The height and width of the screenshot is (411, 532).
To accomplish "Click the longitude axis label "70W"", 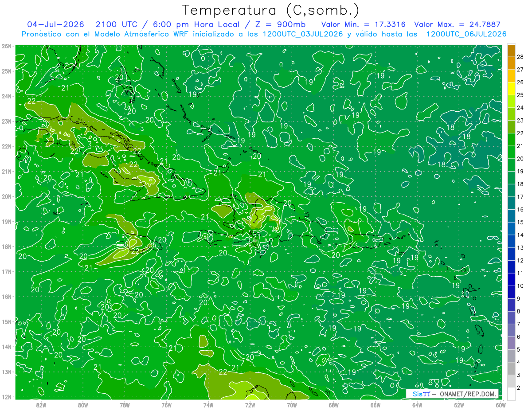I will tap(292, 405).
